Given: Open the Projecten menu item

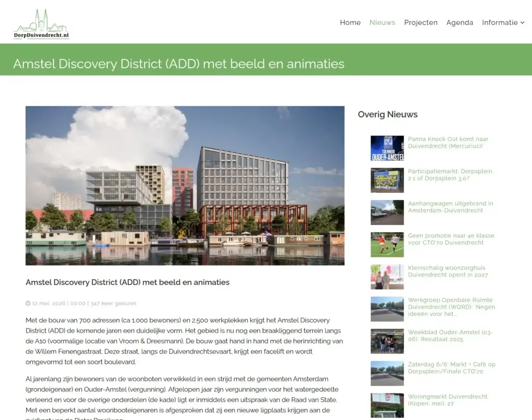Looking at the screenshot, I should pyautogui.click(x=421, y=23).
